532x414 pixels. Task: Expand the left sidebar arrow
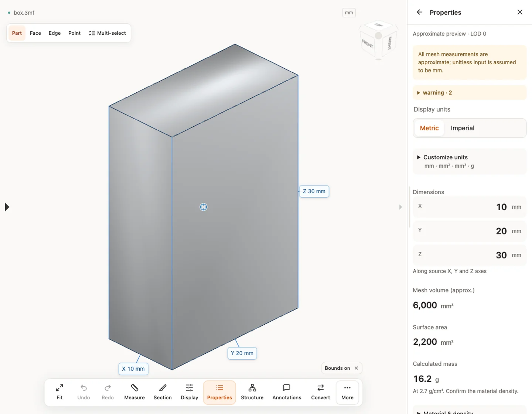click(7, 207)
